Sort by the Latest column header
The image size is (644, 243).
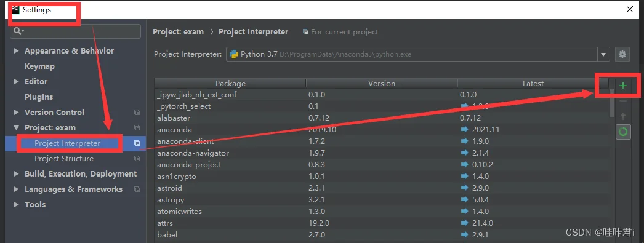point(533,83)
